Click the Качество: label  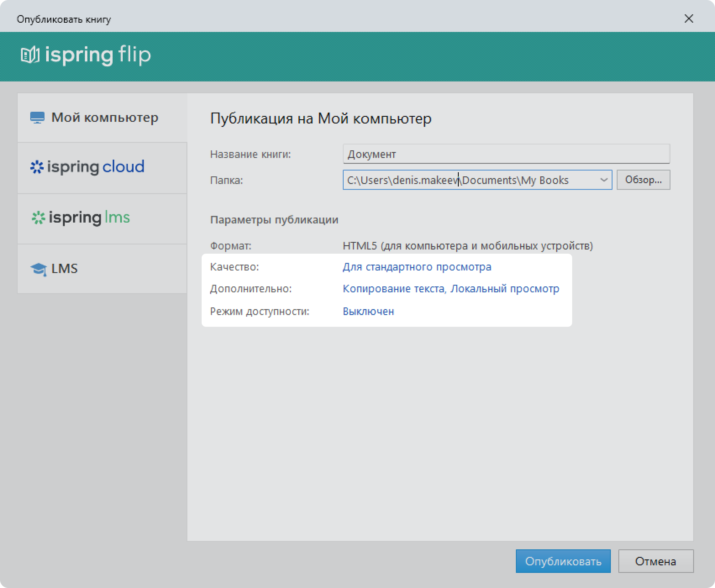click(234, 267)
